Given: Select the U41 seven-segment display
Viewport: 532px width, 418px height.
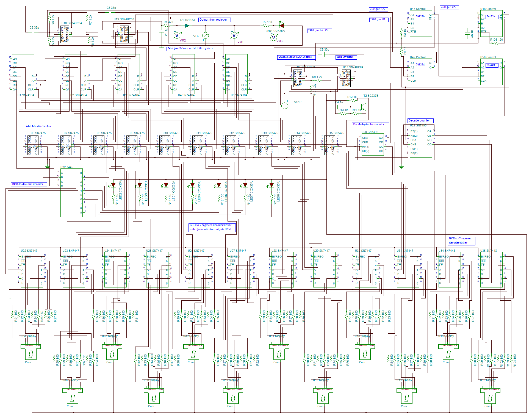Looking at the screenshot, I should coord(279,352).
